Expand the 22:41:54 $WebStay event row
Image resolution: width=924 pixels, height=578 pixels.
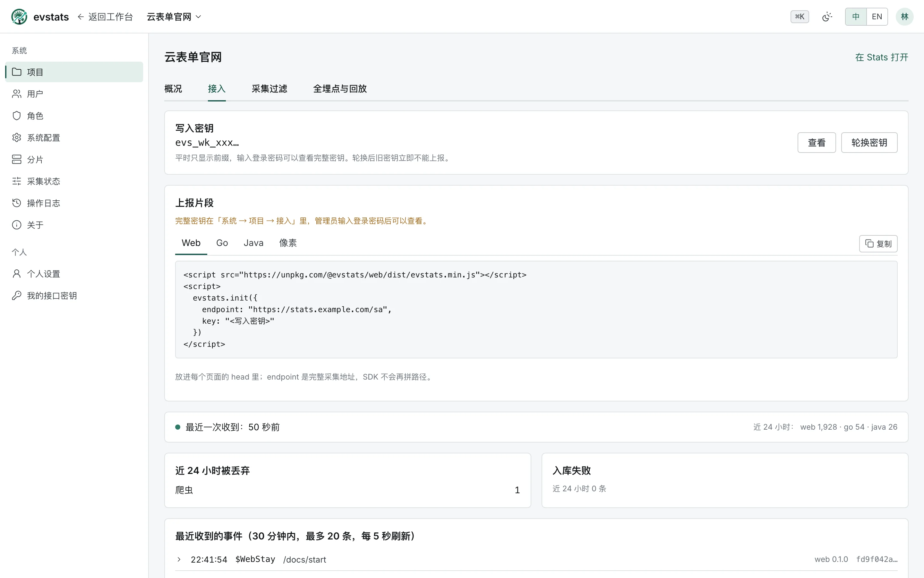coord(536,559)
